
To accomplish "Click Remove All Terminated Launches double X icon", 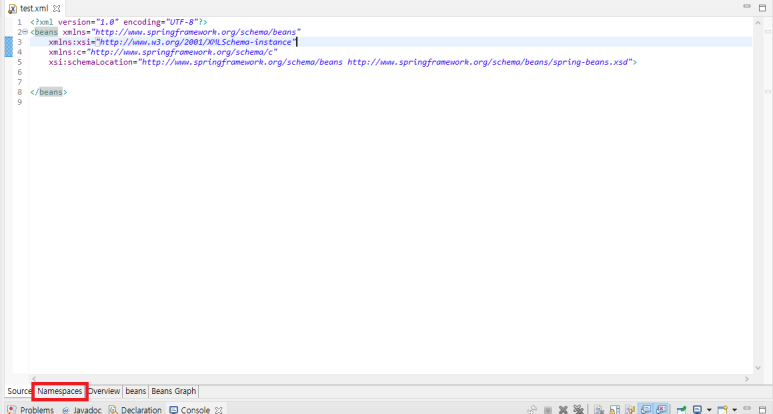I will [x=578, y=410].
